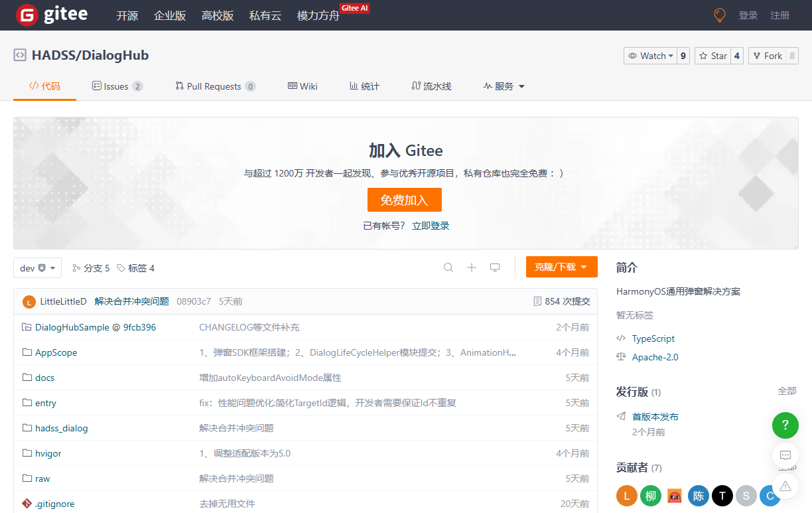Click the 免费加入 button

(x=404, y=200)
